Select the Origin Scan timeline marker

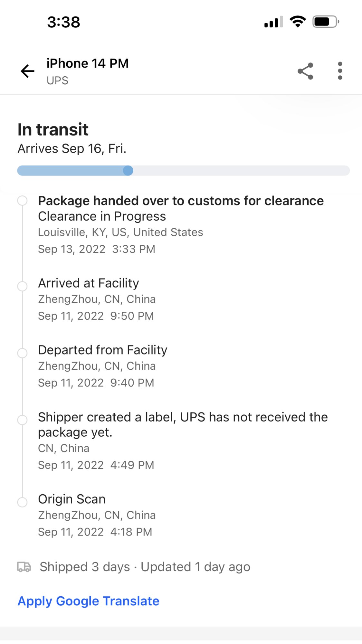point(22,502)
